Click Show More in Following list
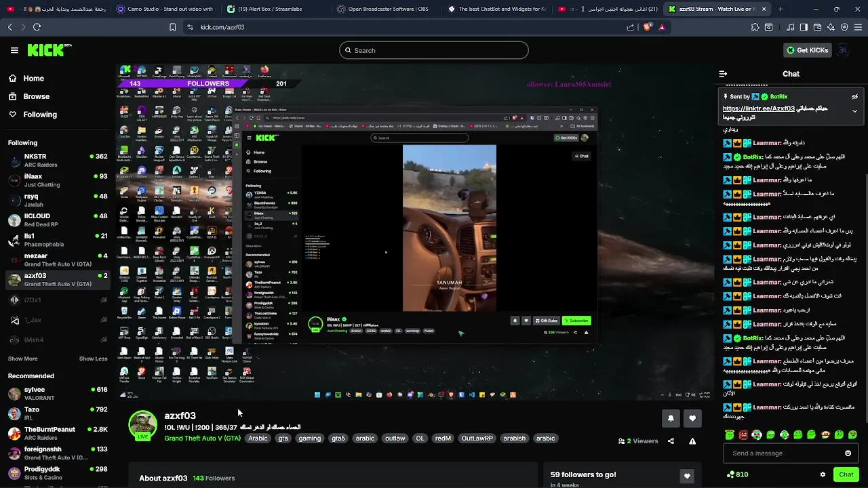Viewport: 868px width, 488px height. coord(23,359)
